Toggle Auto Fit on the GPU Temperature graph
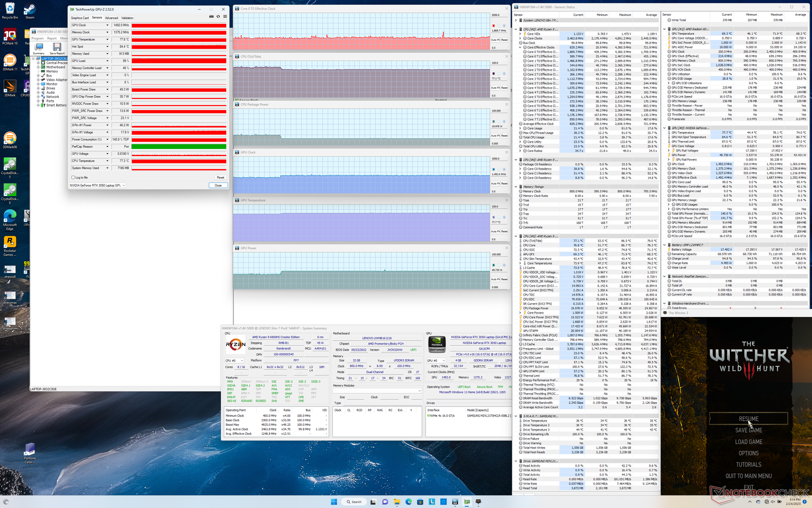Image resolution: width=812 pixels, height=508 pixels. pyautogui.click(x=496, y=231)
